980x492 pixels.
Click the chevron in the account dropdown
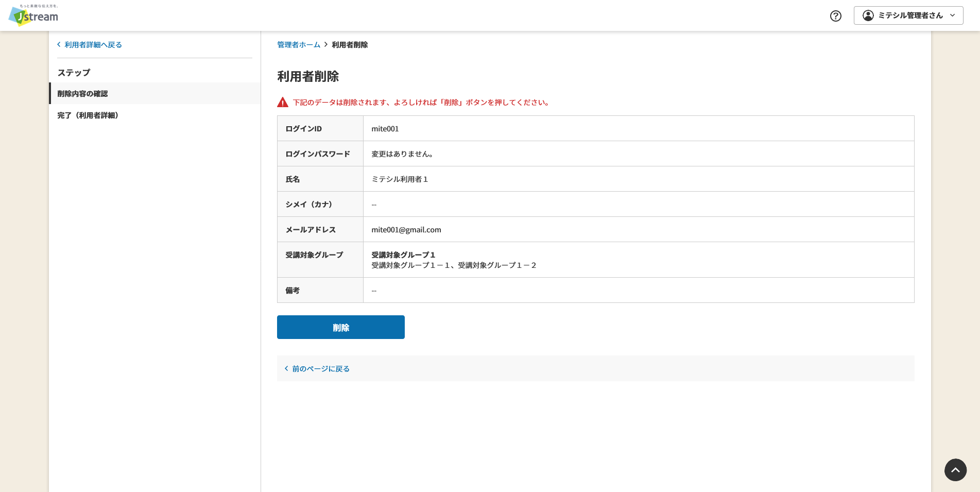pyautogui.click(x=953, y=15)
